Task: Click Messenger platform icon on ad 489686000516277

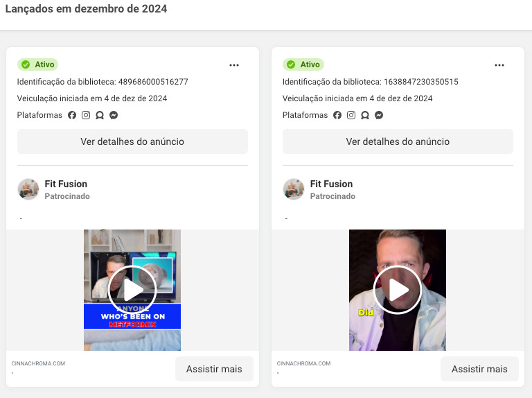Action: pyautogui.click(x=114, y=115)
